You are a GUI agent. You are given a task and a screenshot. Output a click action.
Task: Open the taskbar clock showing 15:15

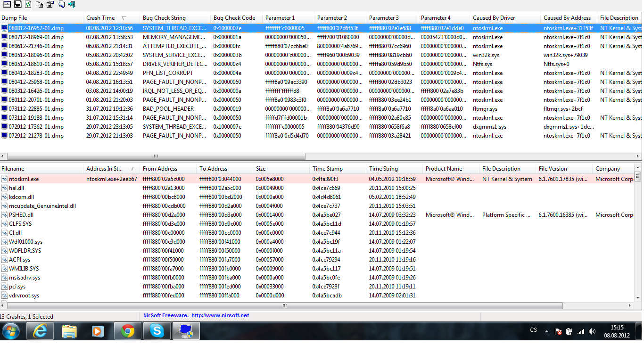617,331
